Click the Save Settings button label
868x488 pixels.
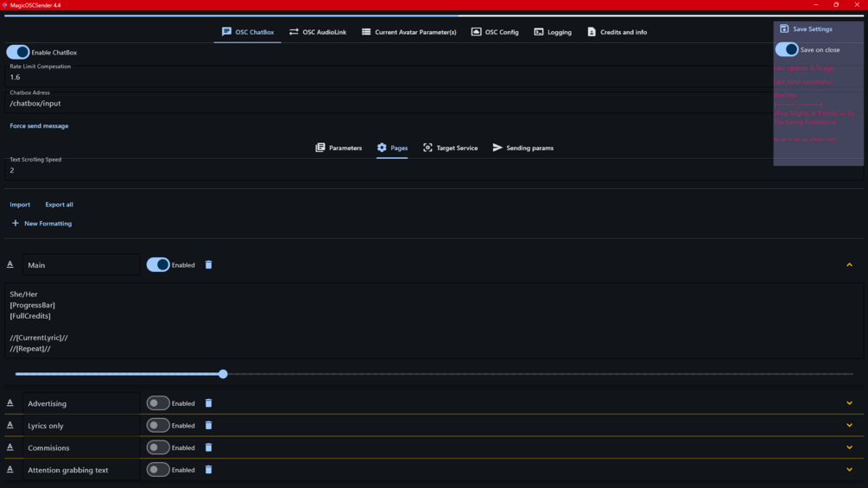pos(812,29)
